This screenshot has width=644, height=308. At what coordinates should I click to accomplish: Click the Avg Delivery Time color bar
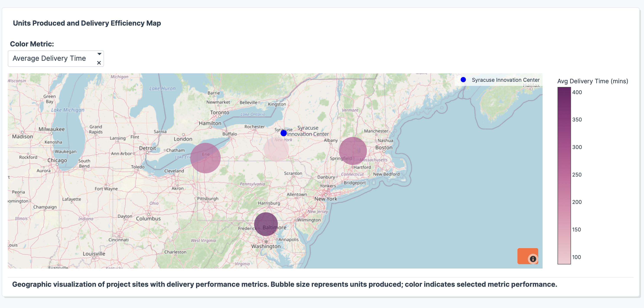coord(564,175)
